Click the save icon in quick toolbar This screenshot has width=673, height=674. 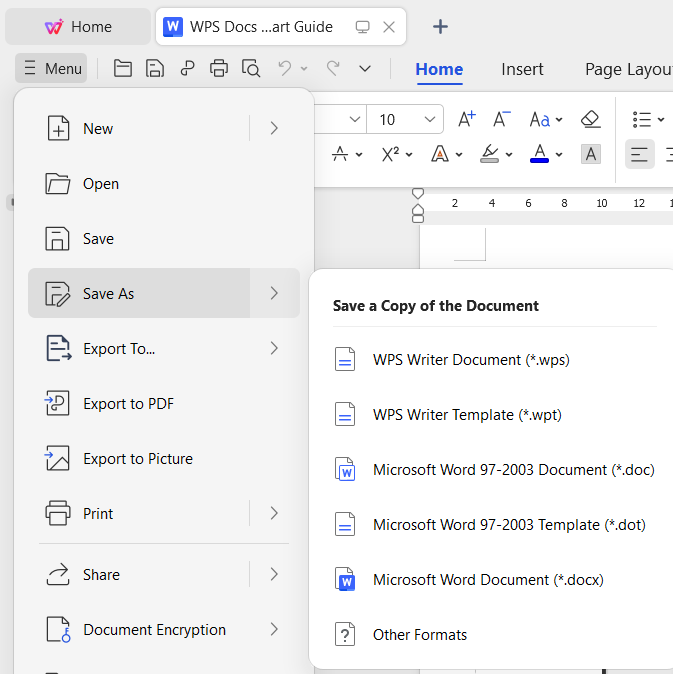pyautogui.click(x=155, y=68)
